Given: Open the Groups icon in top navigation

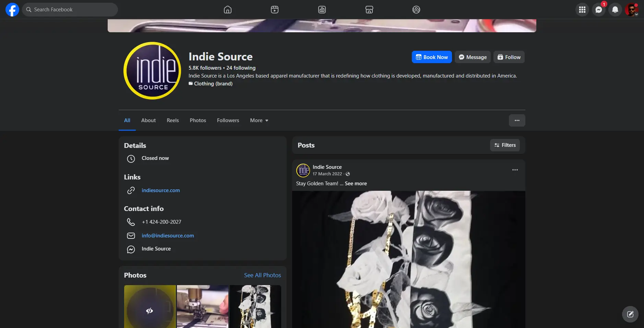Looking at the screenshot, I should (416, 10).
